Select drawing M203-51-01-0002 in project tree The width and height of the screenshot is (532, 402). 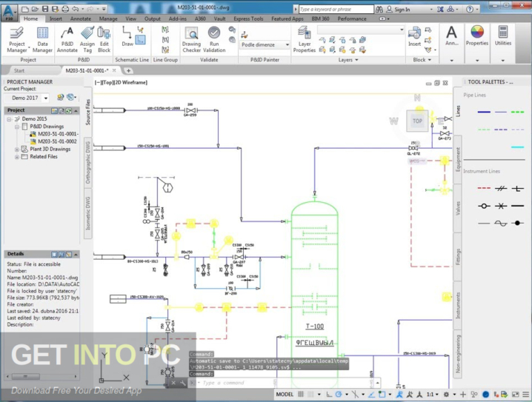(x=57, y=141)
